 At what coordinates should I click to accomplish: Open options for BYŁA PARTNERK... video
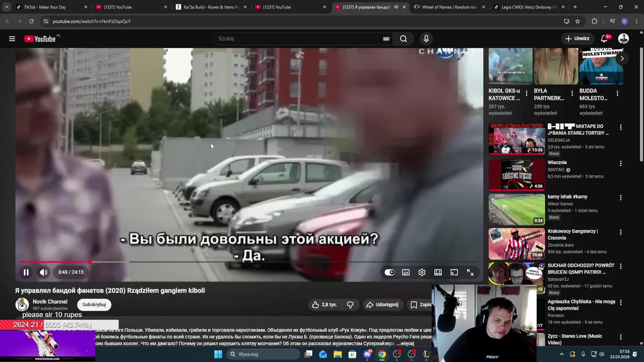point(572,94)
